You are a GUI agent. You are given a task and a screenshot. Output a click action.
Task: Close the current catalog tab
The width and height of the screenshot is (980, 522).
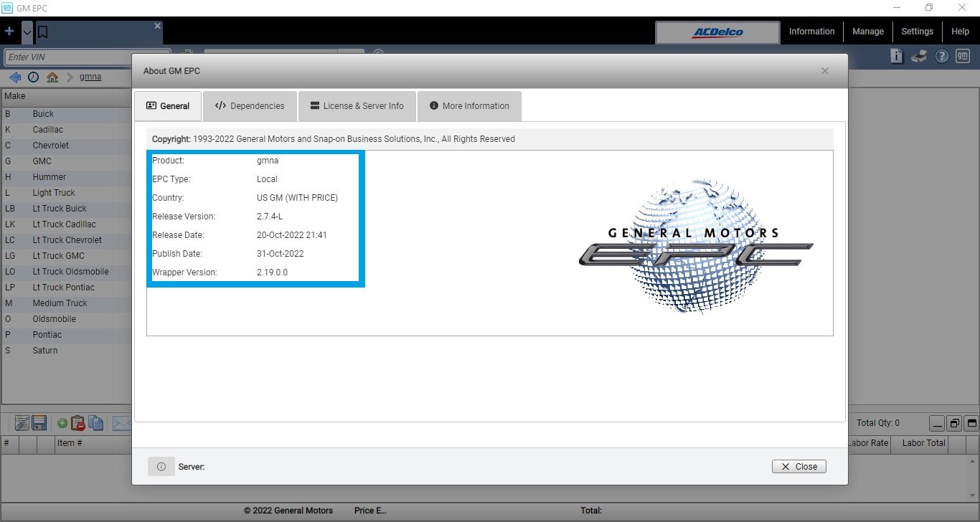[157, 26]
